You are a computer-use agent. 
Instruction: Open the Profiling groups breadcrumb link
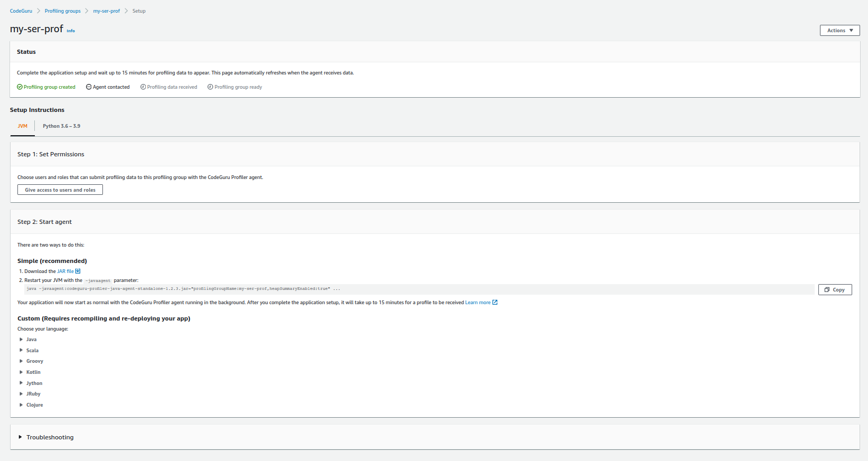point(63,11)
